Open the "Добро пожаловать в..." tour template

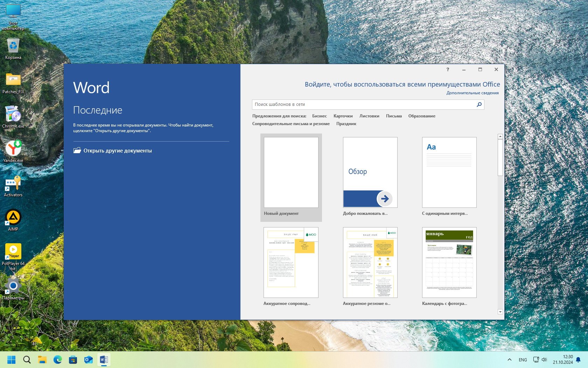click(x=370, y=177)
